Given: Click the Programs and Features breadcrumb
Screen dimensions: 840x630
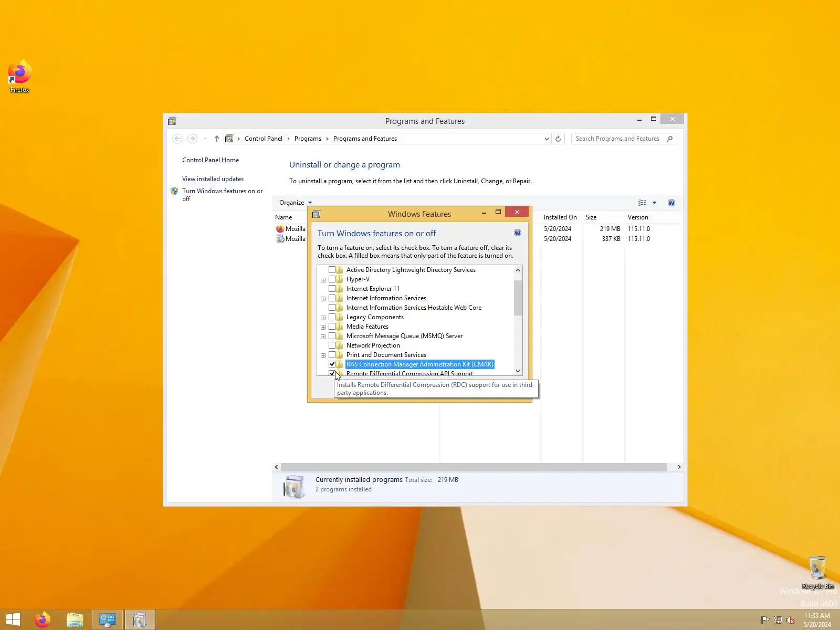Looking at the screenshot, I should [365, 139].
